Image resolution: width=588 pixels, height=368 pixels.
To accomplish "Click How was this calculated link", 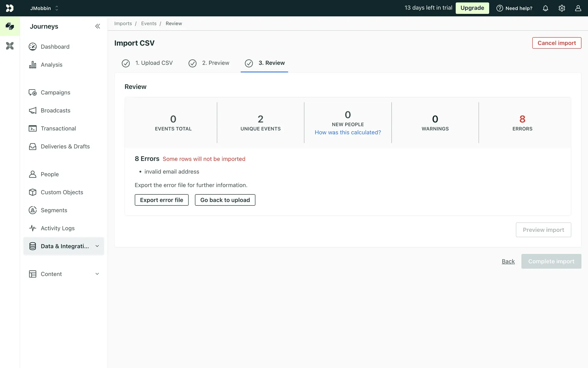I will tap(348, 132).
